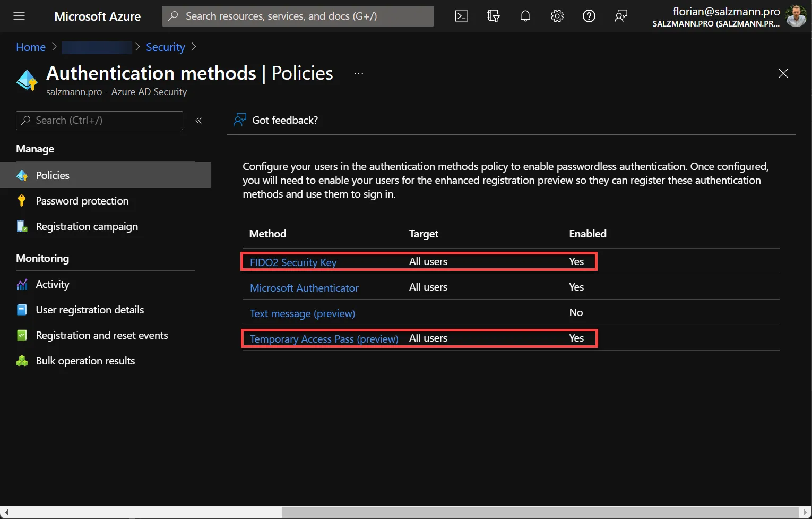Click the Method column header
Image resolution: width=812 pixels, height=519 pixels.
(x=267, y=234)
